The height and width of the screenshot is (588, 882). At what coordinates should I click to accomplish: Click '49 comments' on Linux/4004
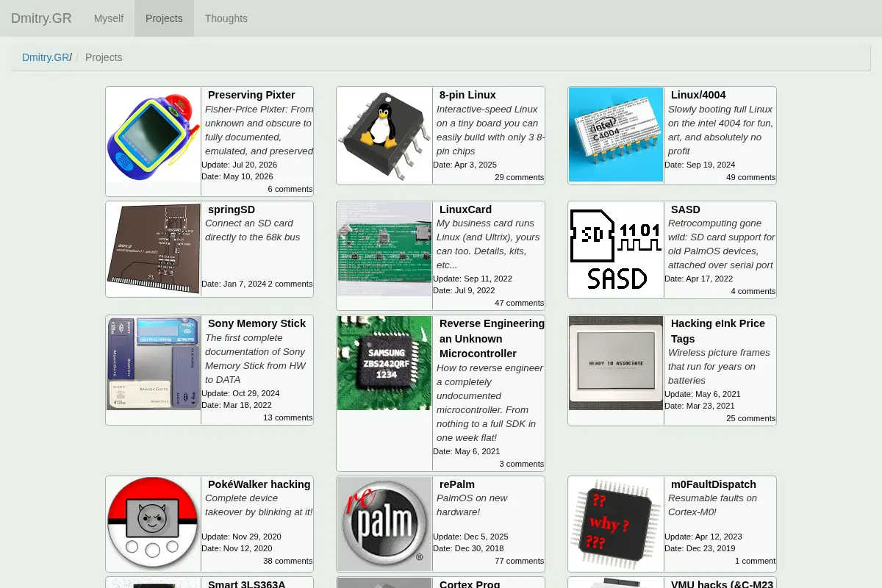751,177
